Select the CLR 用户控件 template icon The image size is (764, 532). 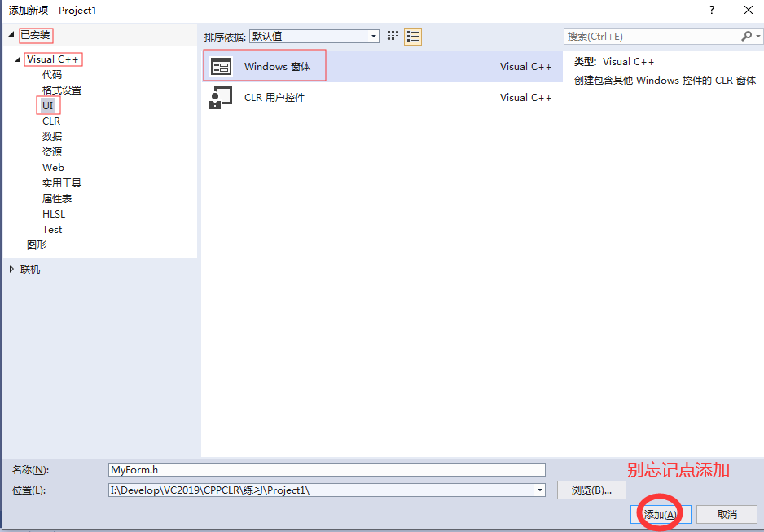pyautogui.click(x=222, y=97)
